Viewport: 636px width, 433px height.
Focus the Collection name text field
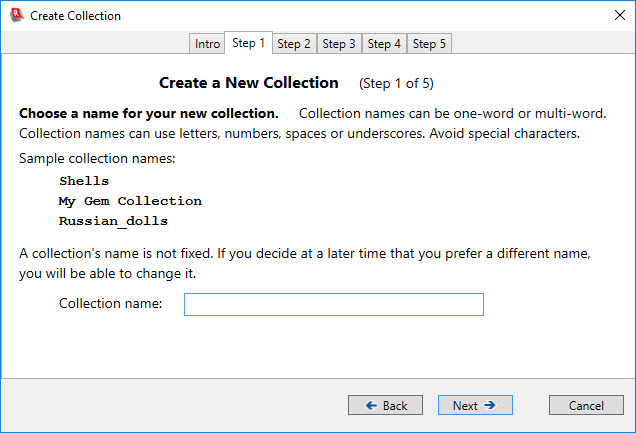333,304
